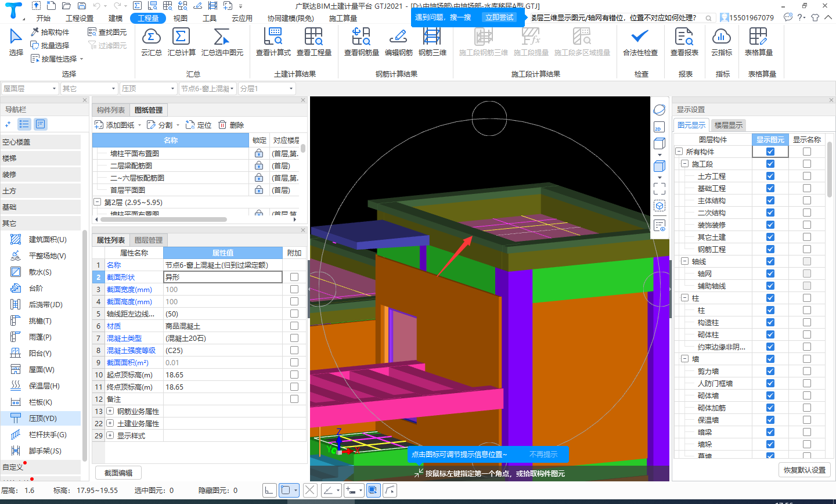The height and width of the screenshot is (504, 836).
Task: Select 栏杆扶手(G) component type
Action: (41, 434)
